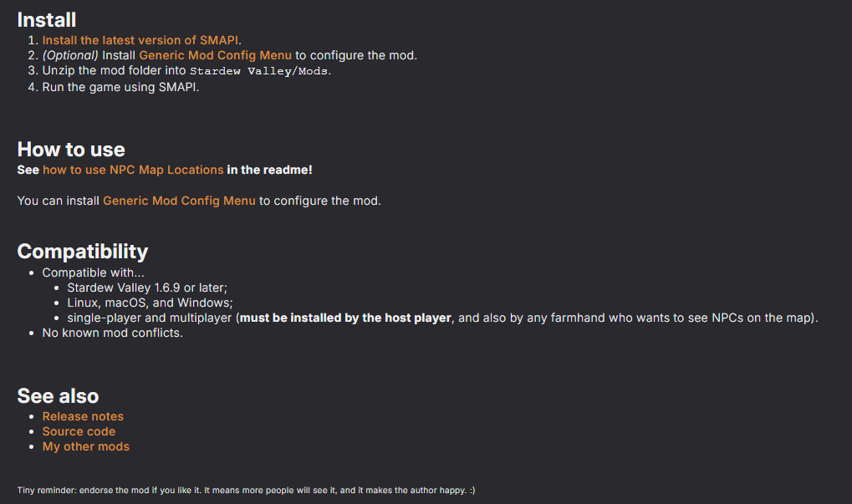
Task: Select the Compatibility section heading
Action: click(83, 252)
